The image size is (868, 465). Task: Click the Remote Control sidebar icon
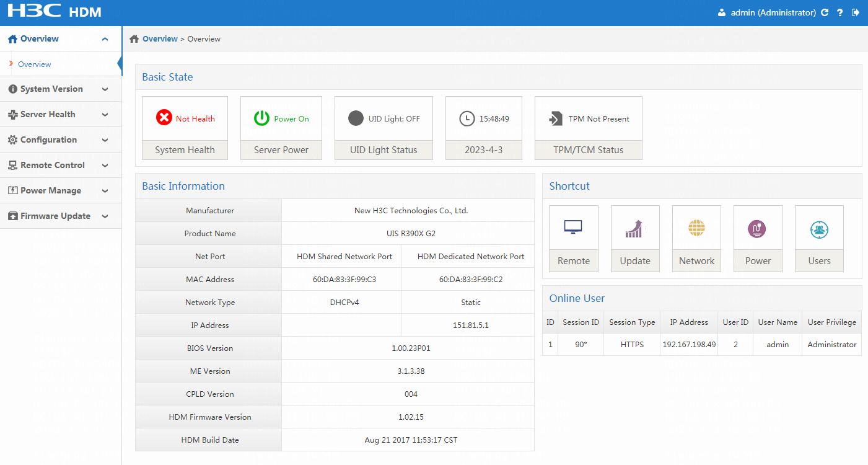(12, 166)
